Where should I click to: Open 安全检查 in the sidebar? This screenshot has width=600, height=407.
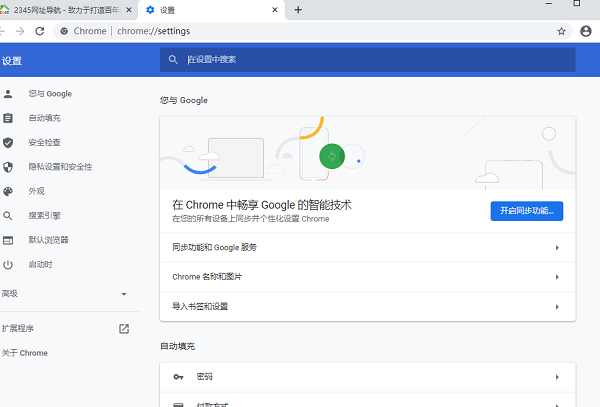(44, 143)
